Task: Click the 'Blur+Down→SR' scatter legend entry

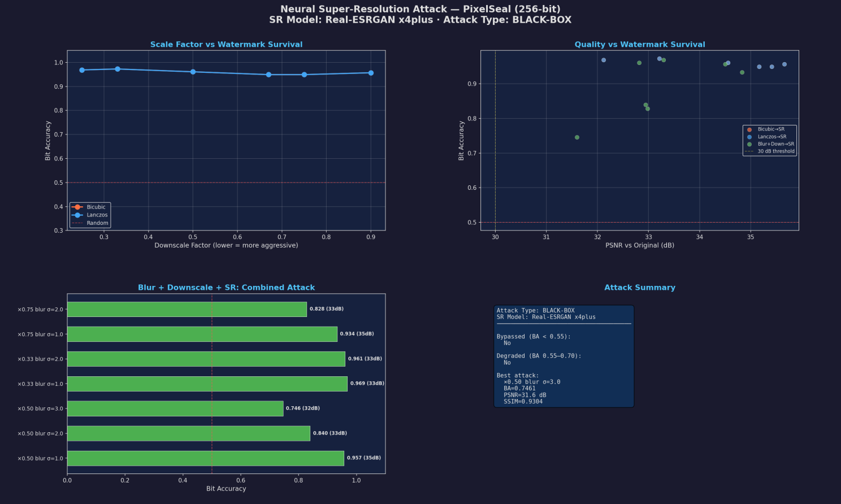Action: 770,144
